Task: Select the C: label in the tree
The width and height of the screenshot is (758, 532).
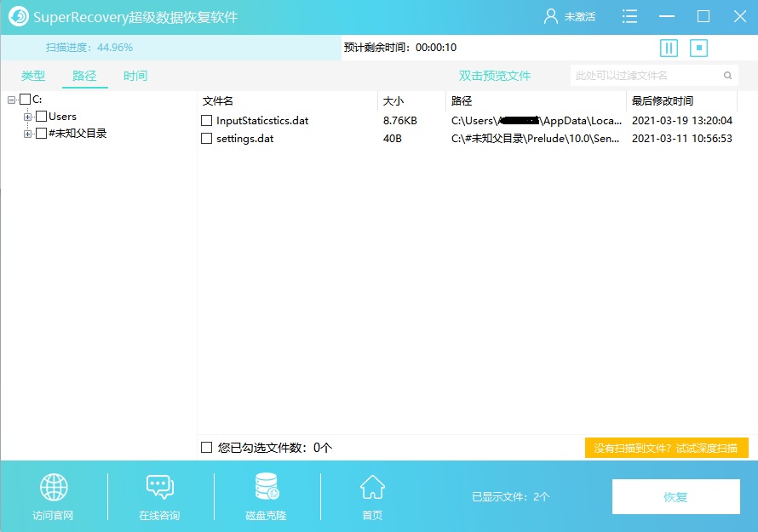Action: tap(37, 100)
